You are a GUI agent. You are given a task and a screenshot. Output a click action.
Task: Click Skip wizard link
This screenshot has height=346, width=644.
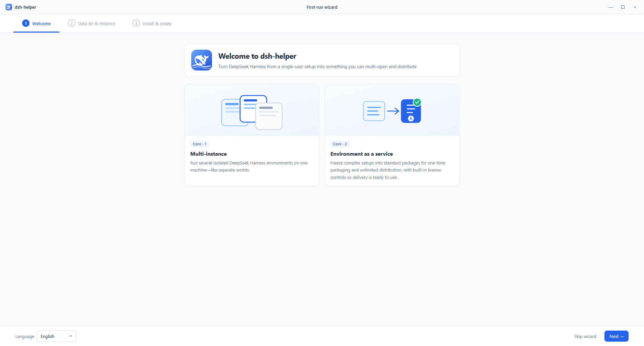585,336
